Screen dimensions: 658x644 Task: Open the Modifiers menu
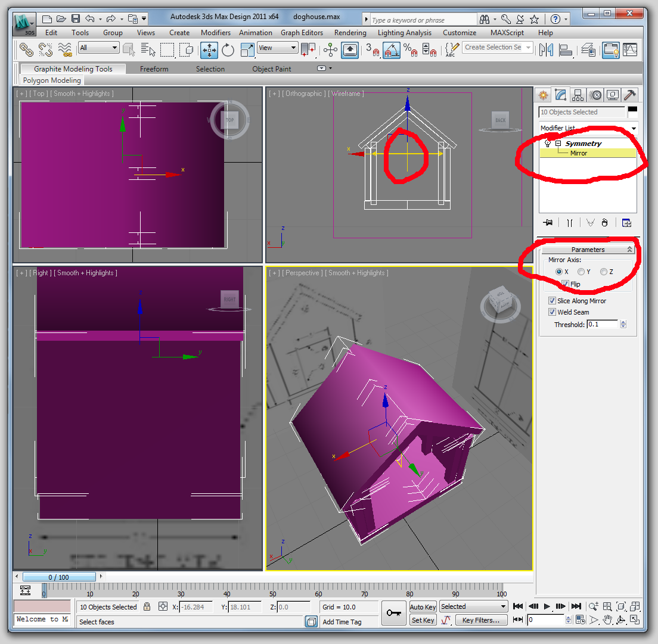coord(215,33)
